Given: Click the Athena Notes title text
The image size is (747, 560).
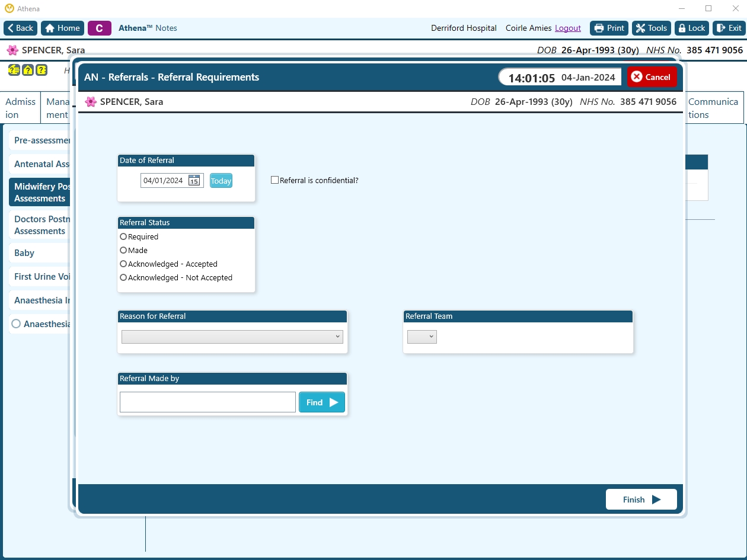Looking at the screenshot, I should coord(148,28).
